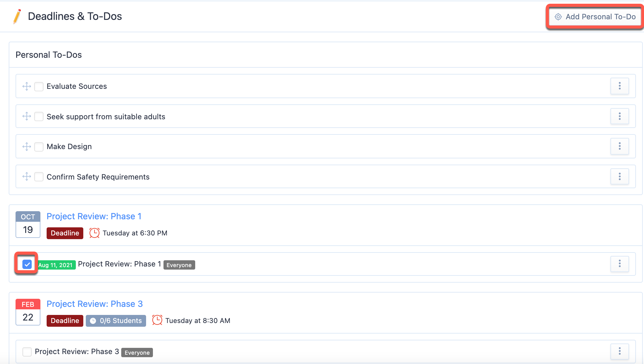Viewport: 644px width, 364px height.
Task: Click the Aug 11, 2021 completion date tag
Action: tap(57, 265)
